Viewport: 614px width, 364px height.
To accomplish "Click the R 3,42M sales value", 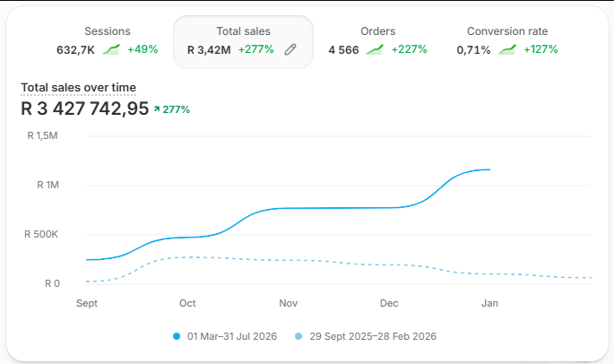I will click(209, 50).
